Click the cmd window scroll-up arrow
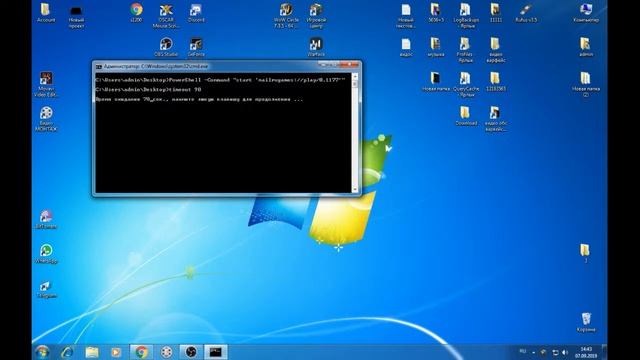The height and width of the screenshot is (360, 640). pos(355,76)
